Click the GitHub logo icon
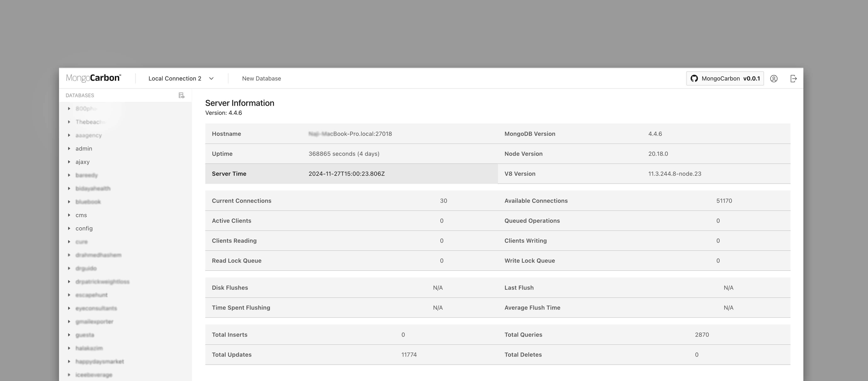Screen dimensions: 868x381 coord(694,79)
